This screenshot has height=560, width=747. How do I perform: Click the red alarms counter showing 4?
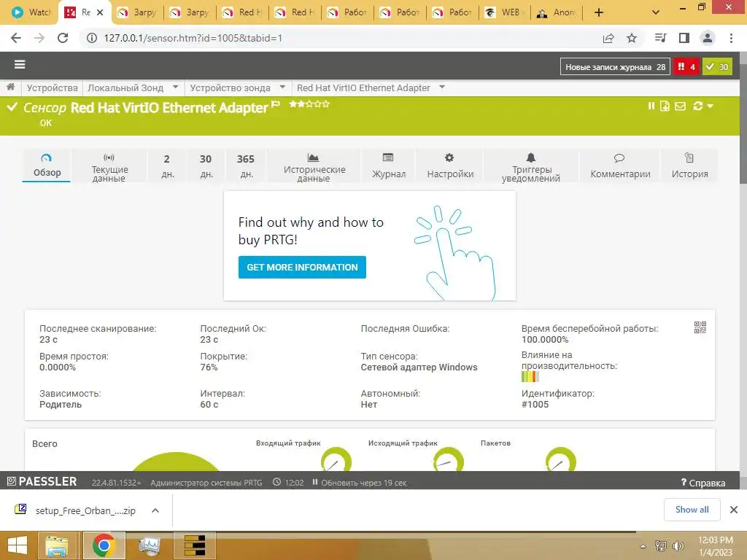click(686, 67)
